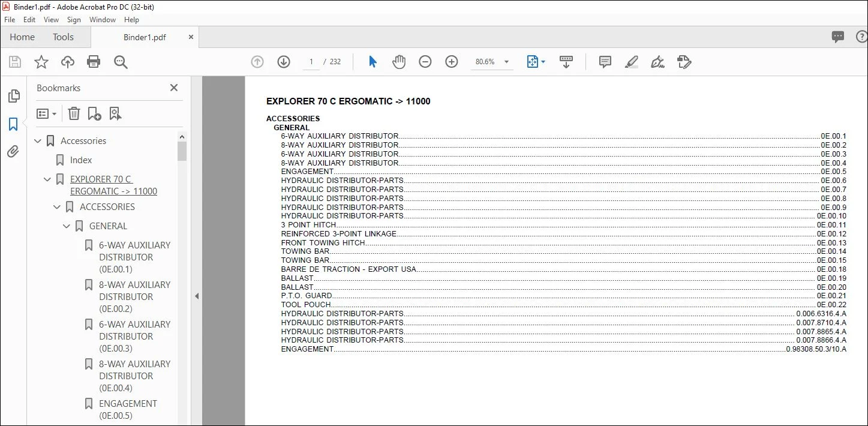Image resolution: width=868 pixels, height=426 pixels.
Task: Switch to the Tools tab
Action: (x=63, y=37)
